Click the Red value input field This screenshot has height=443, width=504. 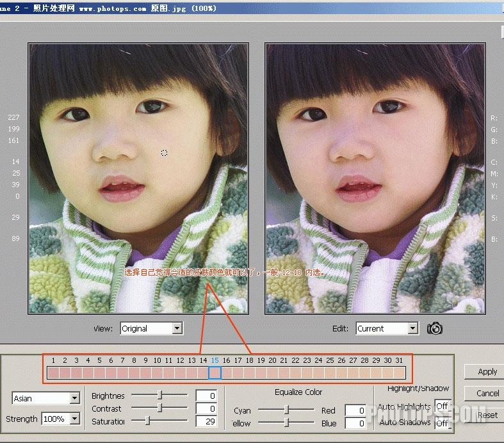[x=355, y=410]
